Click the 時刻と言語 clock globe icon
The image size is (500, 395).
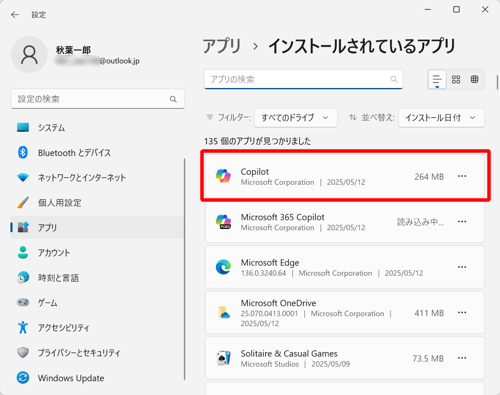coord(23,278)
